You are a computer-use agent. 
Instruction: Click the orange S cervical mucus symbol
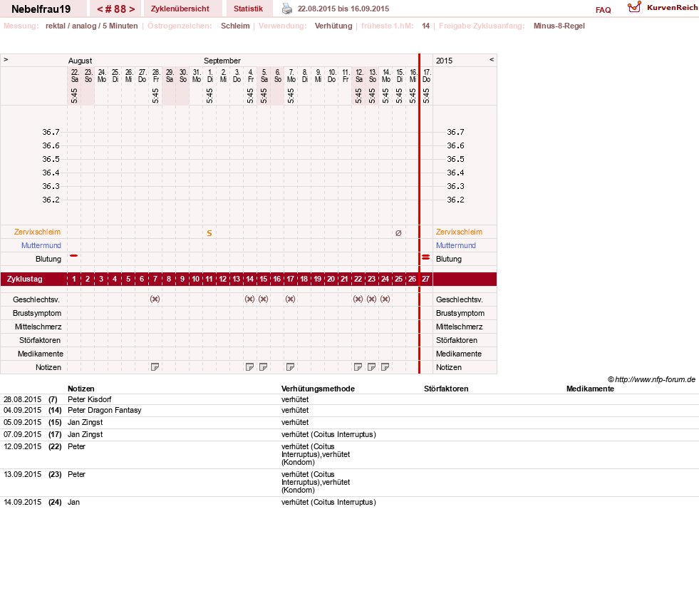209,233
